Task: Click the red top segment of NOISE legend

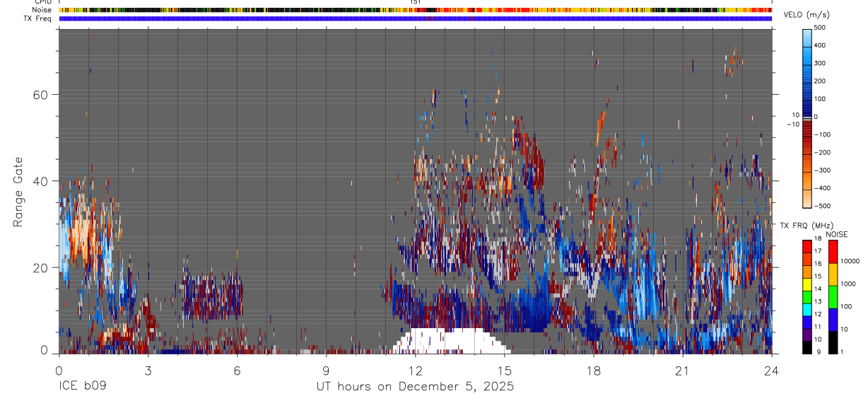Action: pos(833,251)
